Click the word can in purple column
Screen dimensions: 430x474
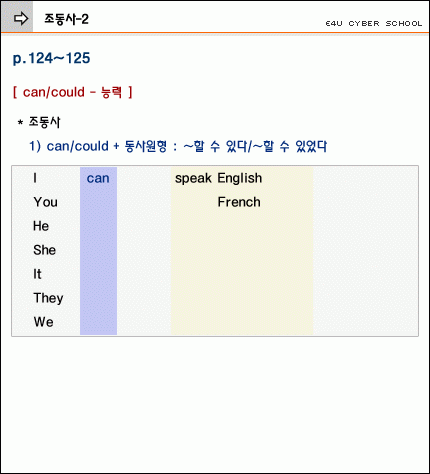[98, 178]
